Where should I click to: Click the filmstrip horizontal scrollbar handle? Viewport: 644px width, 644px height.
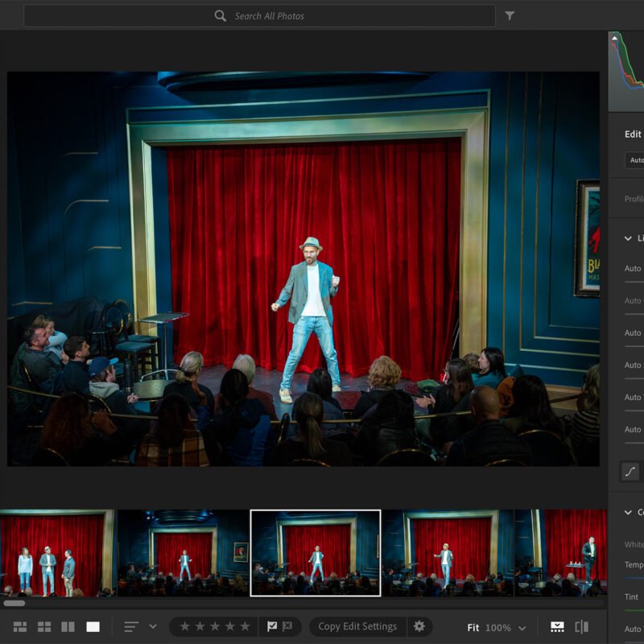click(x=14, y=603)
